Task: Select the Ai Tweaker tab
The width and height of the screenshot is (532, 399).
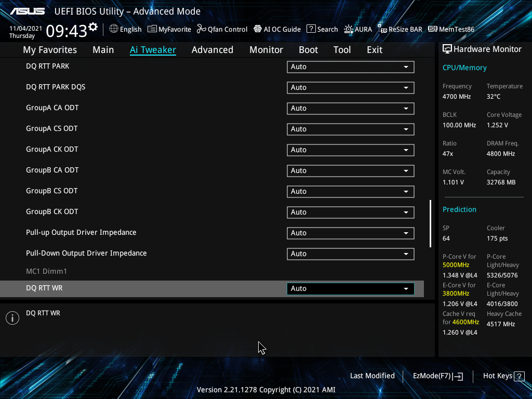Action: pyautogui.click(x=153, y=50)
